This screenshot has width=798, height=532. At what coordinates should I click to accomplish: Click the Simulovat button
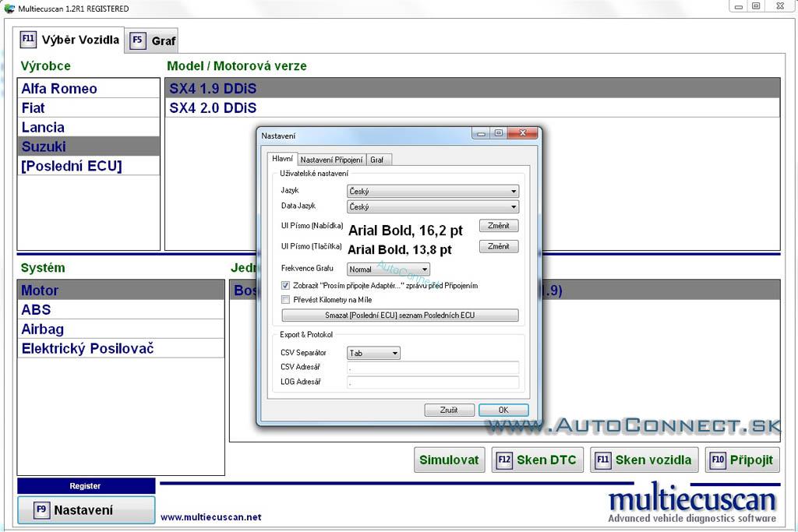450,460
